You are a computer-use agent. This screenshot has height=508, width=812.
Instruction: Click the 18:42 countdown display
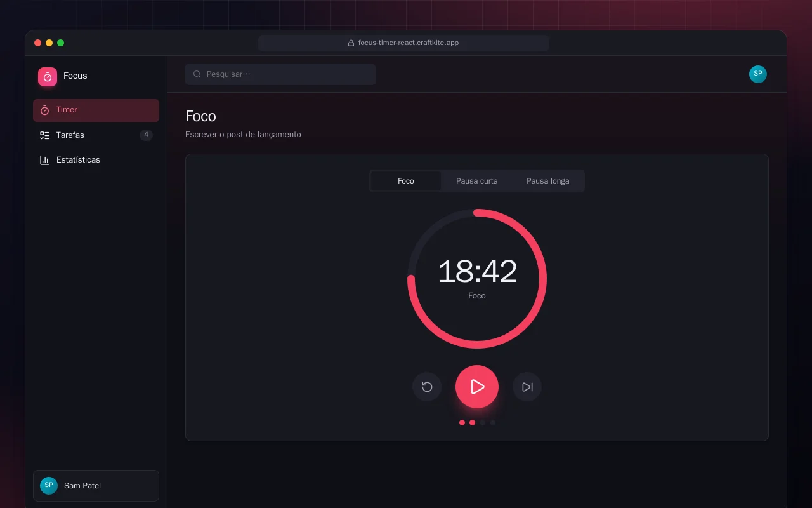(x=477, y=271)
